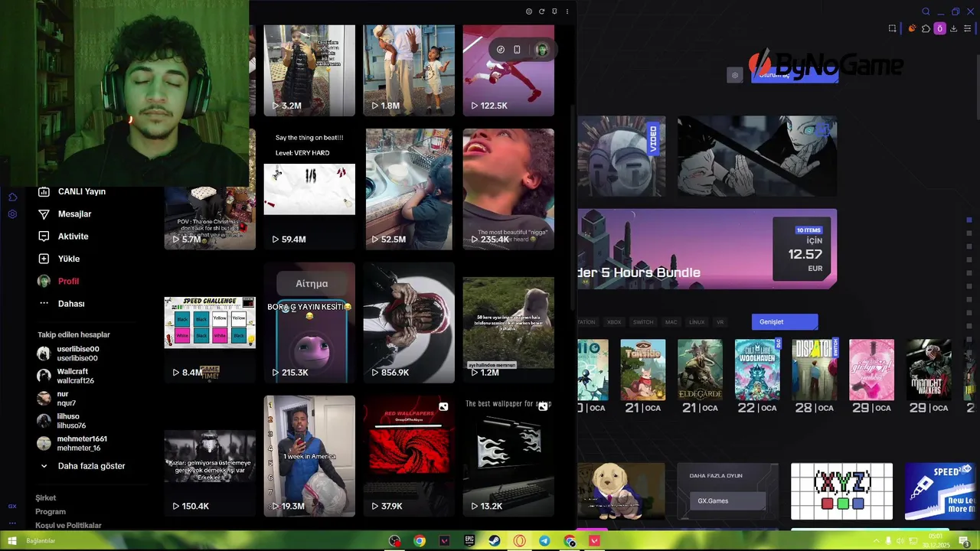Open Epic Games Launcher from the taskbar
Screen dimensions: 980x551
[x=469, y=541]
